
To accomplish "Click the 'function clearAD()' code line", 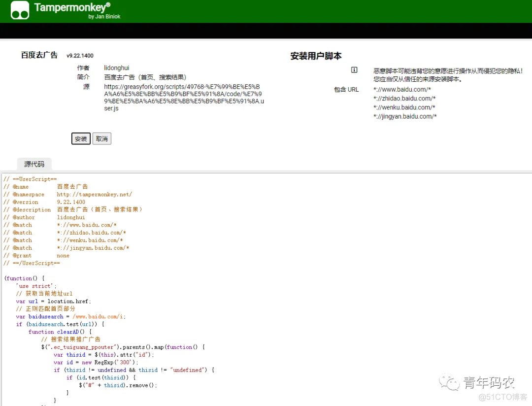I will (60, 332).
